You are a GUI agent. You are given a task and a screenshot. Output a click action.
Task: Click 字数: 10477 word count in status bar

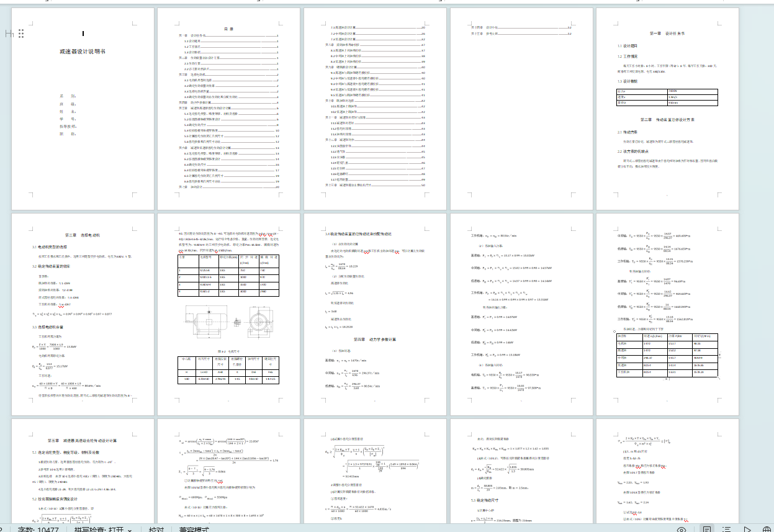click(x=38, y=530)
